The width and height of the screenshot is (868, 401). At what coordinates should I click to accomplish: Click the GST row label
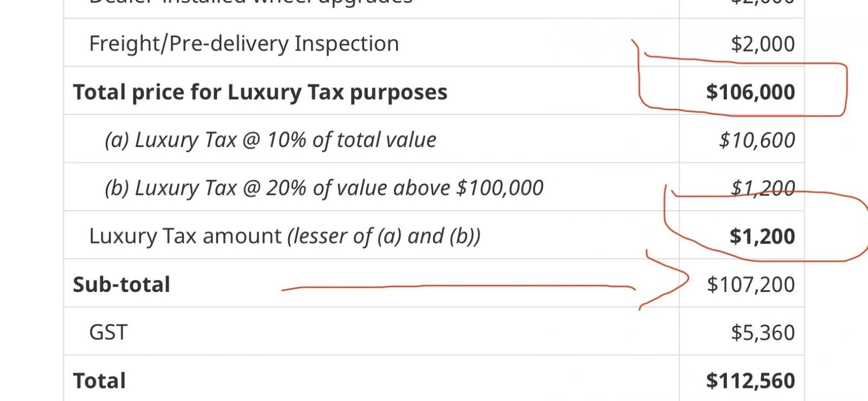(x=108, y=332)
